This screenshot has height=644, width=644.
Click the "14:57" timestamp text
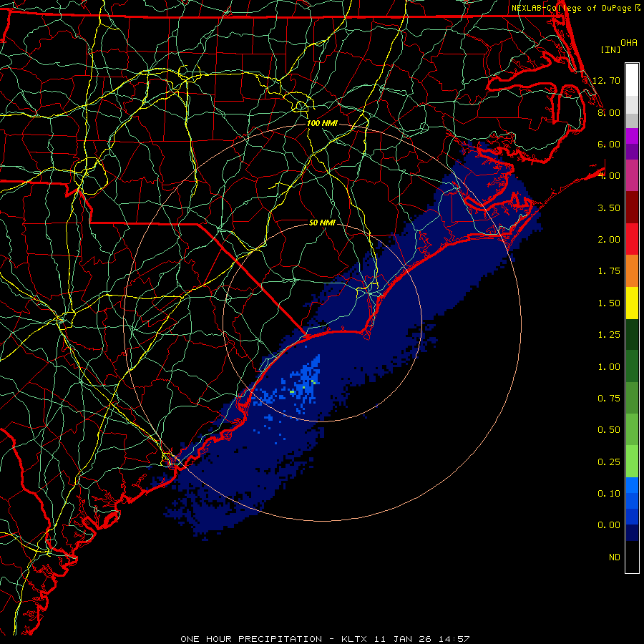[455, 639]
